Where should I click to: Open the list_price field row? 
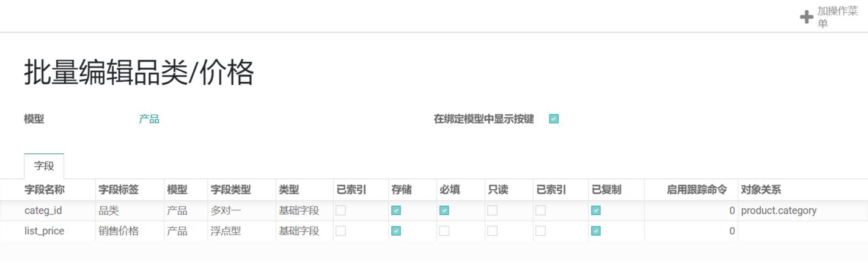44,231
